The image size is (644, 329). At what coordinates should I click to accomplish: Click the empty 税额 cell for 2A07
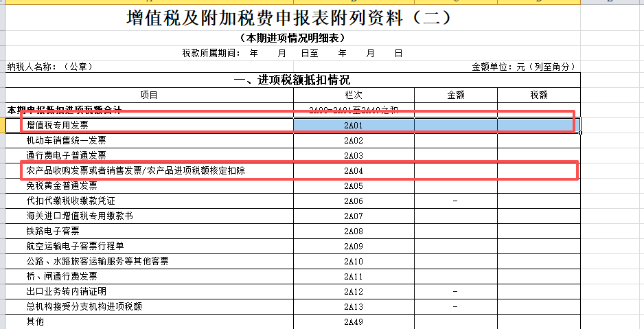pos(538,216)
